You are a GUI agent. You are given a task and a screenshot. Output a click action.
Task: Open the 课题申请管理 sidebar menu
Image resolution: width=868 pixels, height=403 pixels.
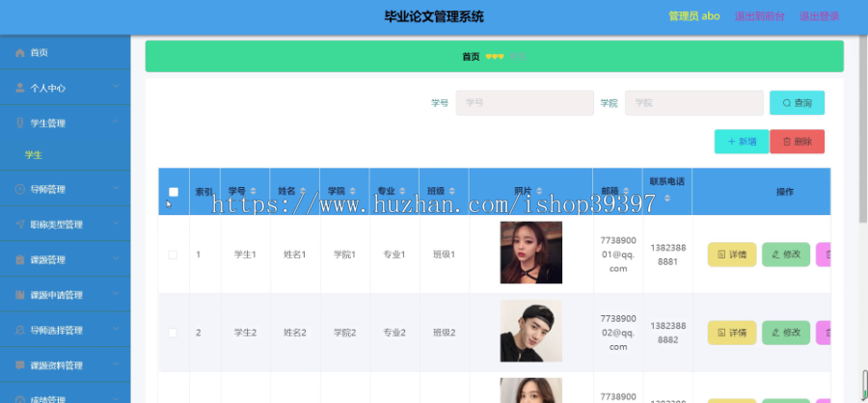(66, 295)
